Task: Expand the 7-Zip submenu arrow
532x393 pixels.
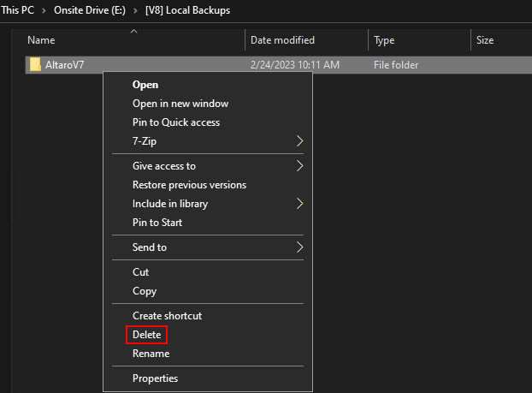Action: point(299,141)
